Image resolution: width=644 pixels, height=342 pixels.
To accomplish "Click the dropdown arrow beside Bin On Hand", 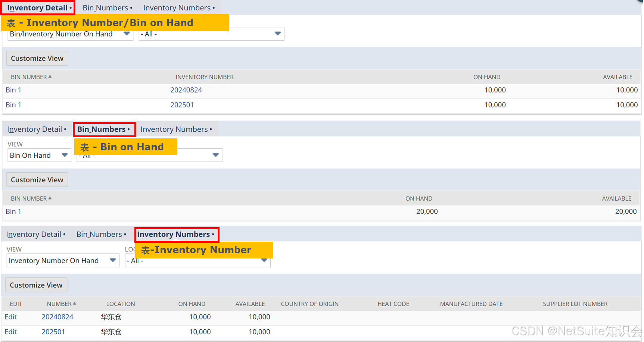I will coord(65,155).
